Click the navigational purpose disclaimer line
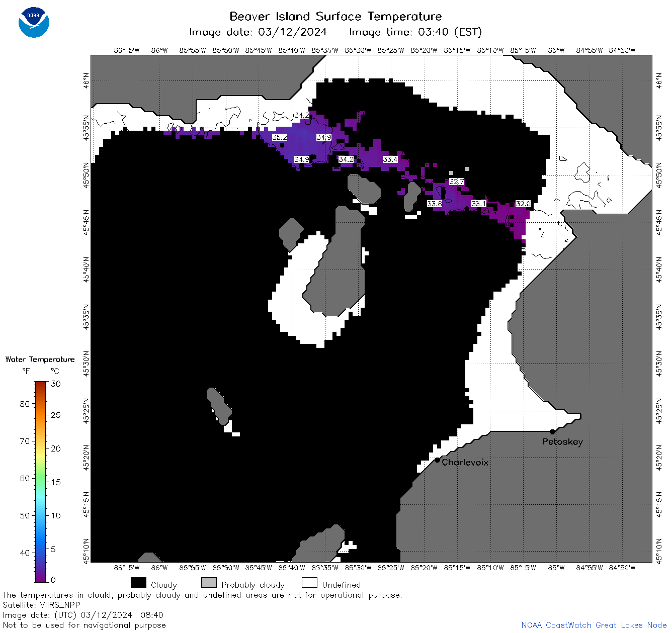Image resolution: width=672 pixels, height=633 pixels. click(x=84, y=625)
